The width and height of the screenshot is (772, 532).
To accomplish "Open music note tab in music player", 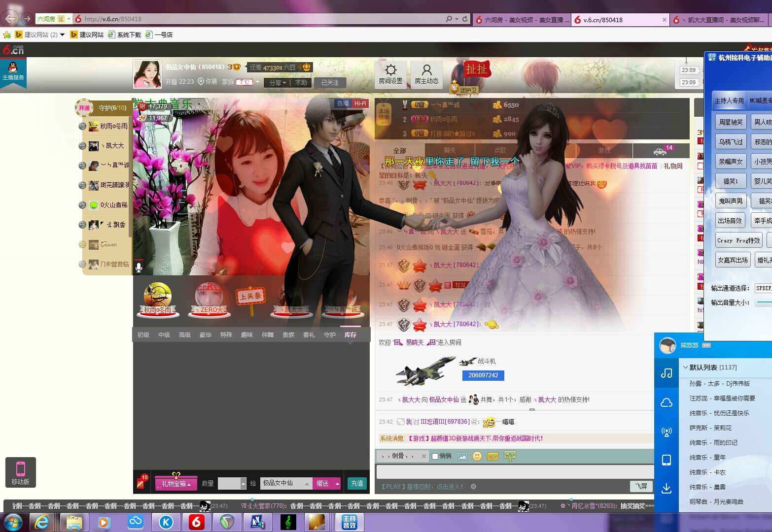I will coord(667,373).
